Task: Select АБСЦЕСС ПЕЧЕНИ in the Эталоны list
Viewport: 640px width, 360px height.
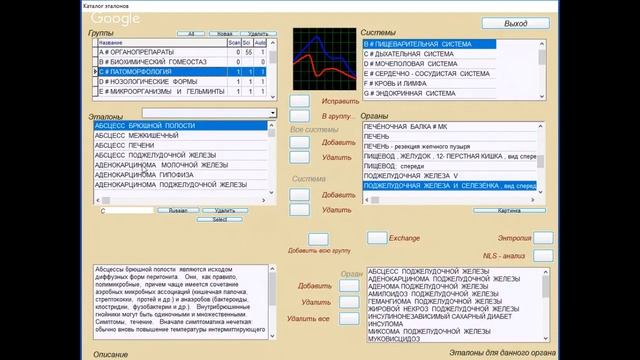Action: (x=180, y=145)
